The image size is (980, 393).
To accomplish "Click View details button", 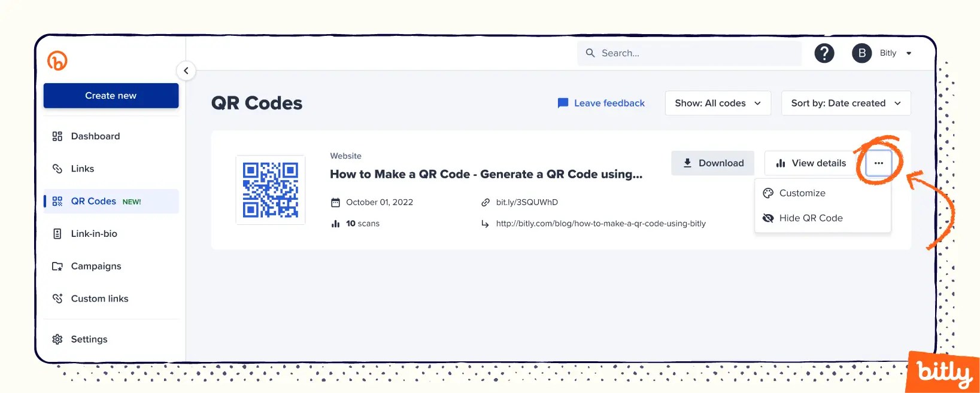I will (x=811, y=163).
